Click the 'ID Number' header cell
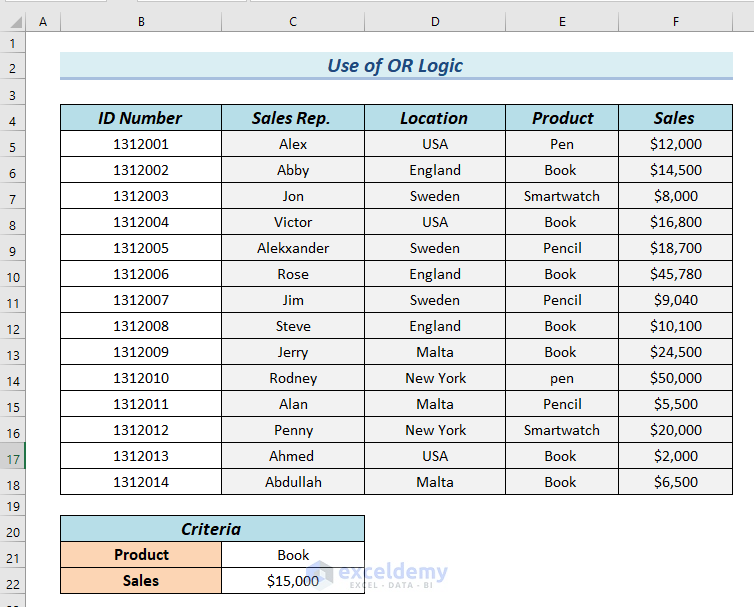This screenshot has width=754, height=607. 140,118
